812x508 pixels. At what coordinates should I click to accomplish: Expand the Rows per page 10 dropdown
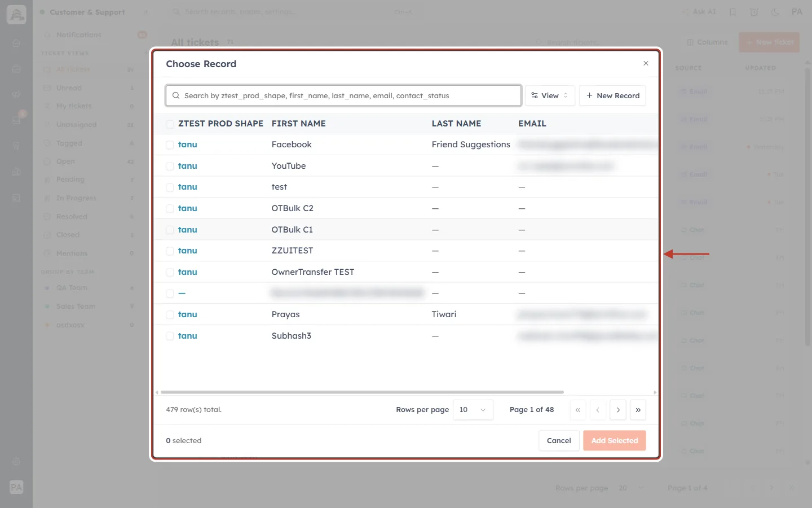[x=473, y=410]
